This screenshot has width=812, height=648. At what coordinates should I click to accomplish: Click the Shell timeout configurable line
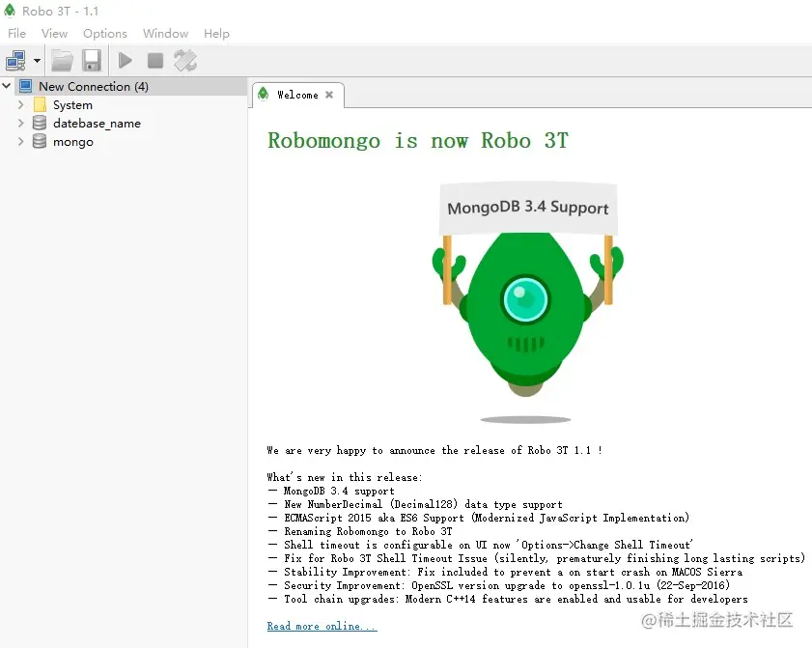(x=481, y=545)
